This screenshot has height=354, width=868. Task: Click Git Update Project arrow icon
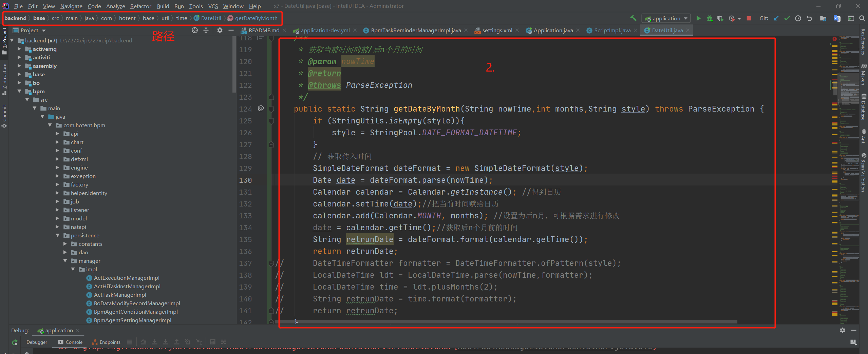pyautogui.click(x=776, y=18)
